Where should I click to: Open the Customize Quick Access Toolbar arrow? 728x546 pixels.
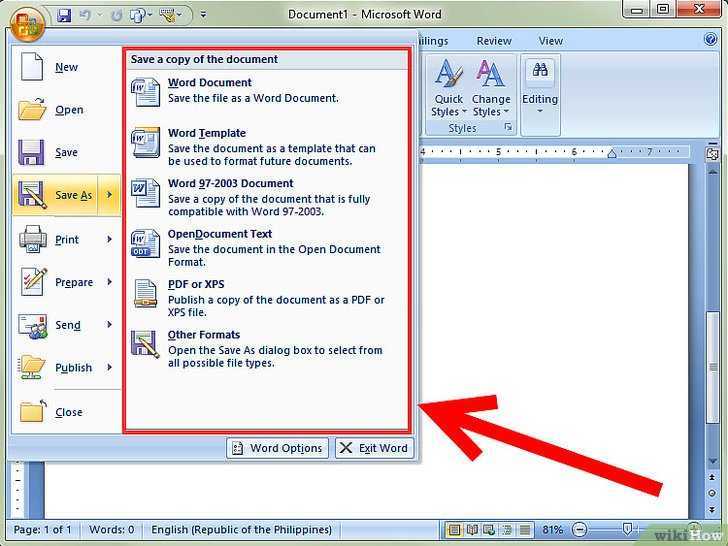[x=203, y=15]
